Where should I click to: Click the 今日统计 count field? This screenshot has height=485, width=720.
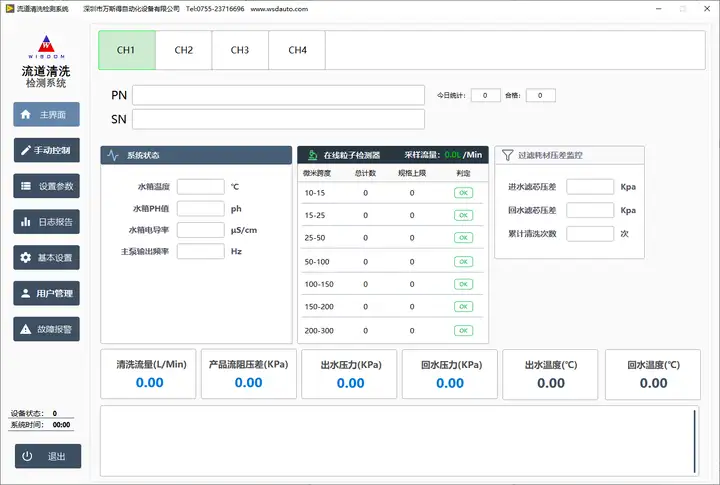click(485, 96)
